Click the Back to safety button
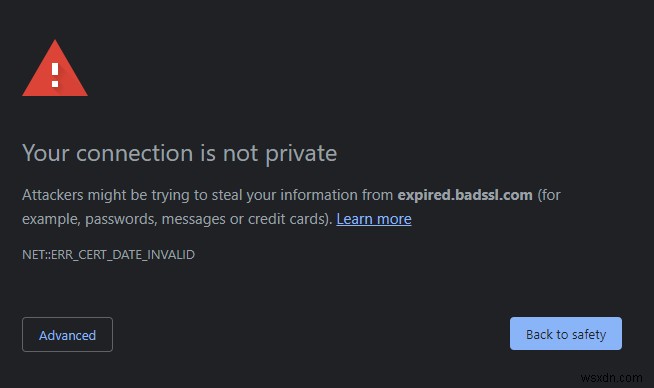 tap(566, 334)
